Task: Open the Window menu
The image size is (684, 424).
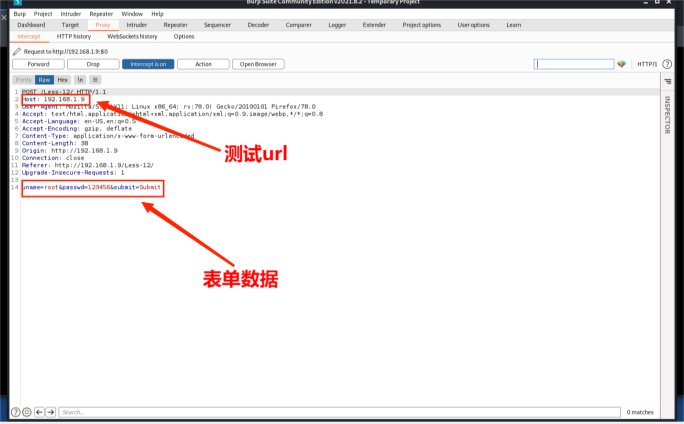Action: [x=132, y=14]
